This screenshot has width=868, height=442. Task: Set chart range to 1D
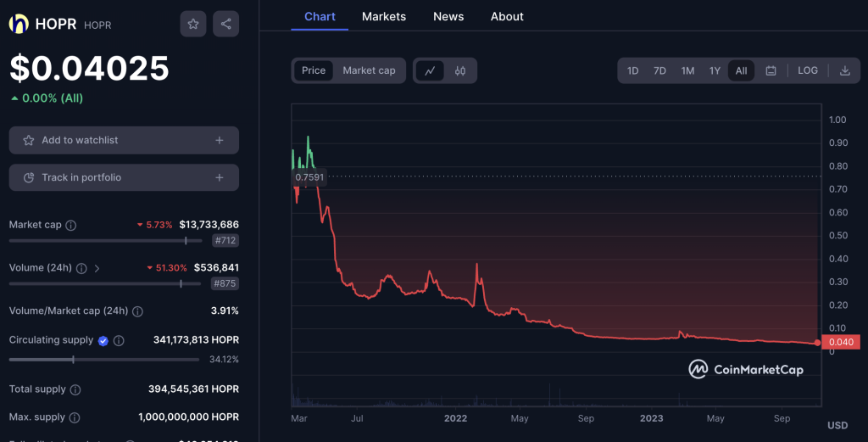pyautogui.click(x=632, y=71)
